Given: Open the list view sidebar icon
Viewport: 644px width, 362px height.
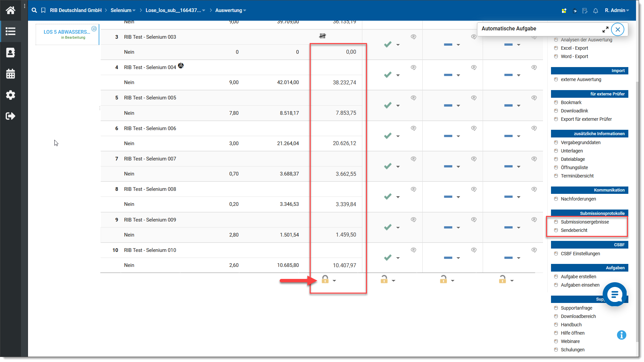Looking at the screenshot, I should pos(10,31).
